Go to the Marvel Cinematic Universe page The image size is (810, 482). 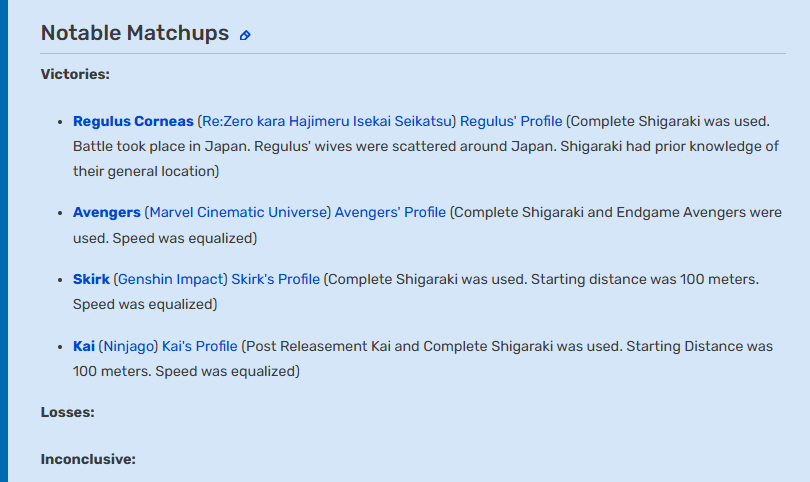(x=238, y=212)
